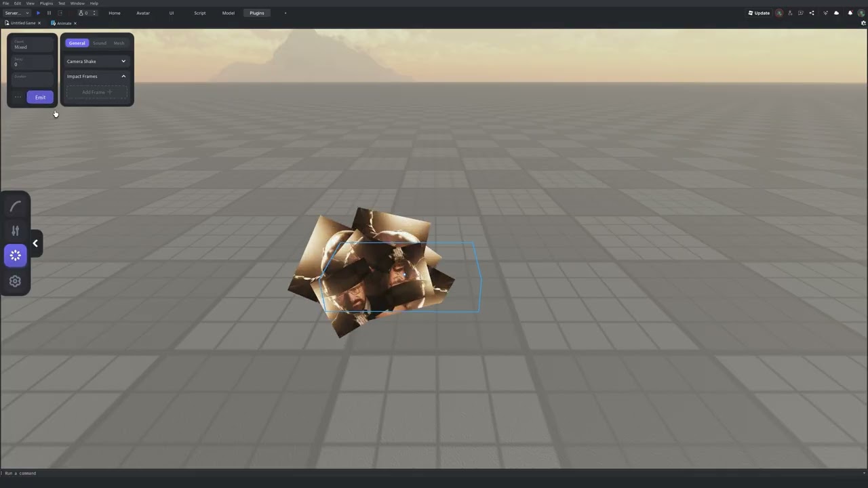Expand the Camera Shake section
868x488 pixels.
[x=96, y=62]
